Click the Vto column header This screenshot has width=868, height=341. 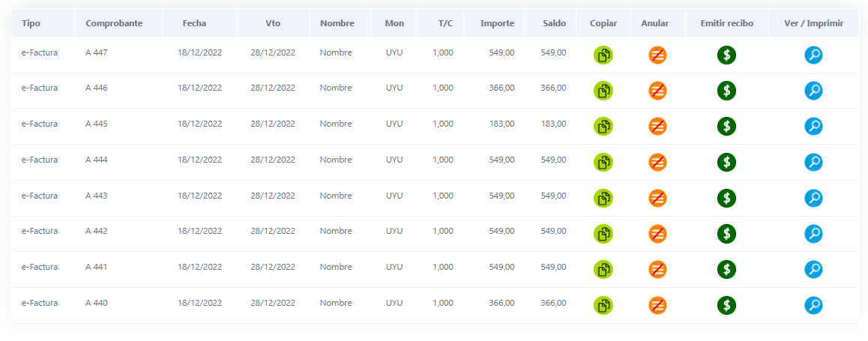pos(273,23)
